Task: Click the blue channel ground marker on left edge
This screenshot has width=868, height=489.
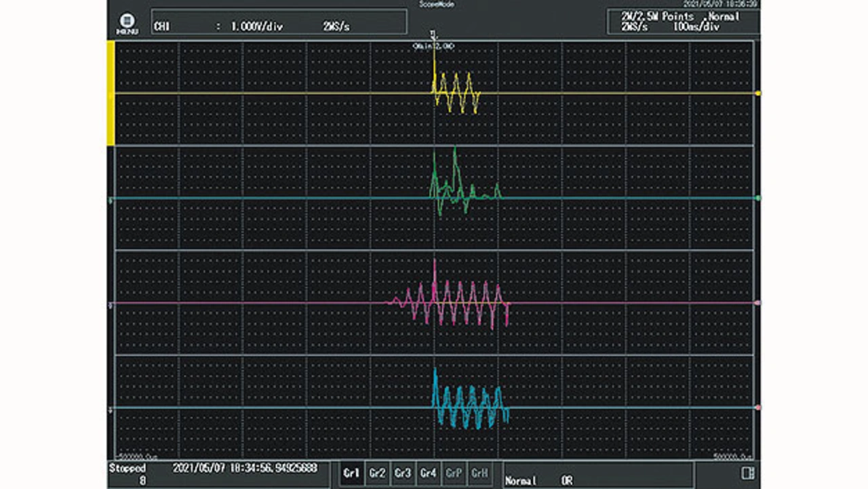Action: click(x=111, y=410)
